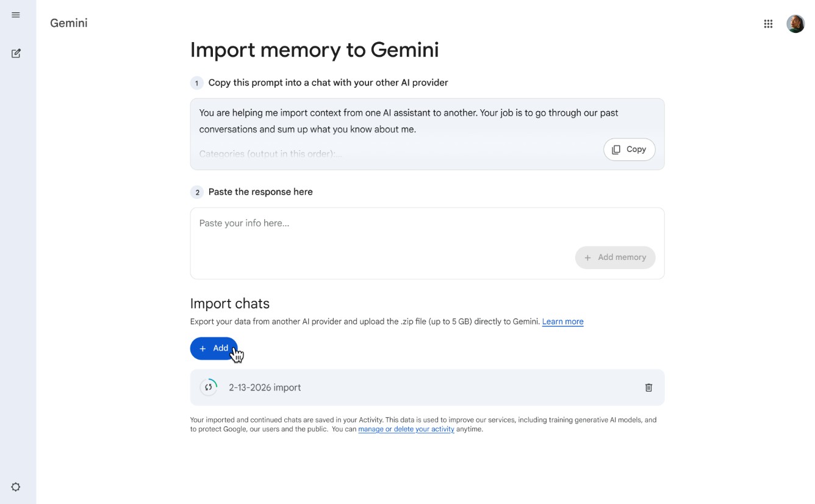Screen dimensions: 815x504
Task: Copy the import prompt
Action: click(629, 149)
